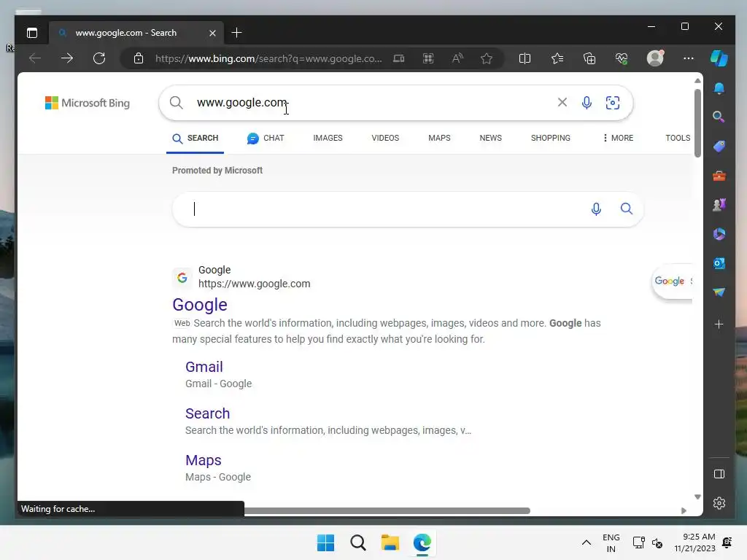This screenshot has width=747, height=560.
Task: Switch to the IMAGES tab
Action: (328, 138)
